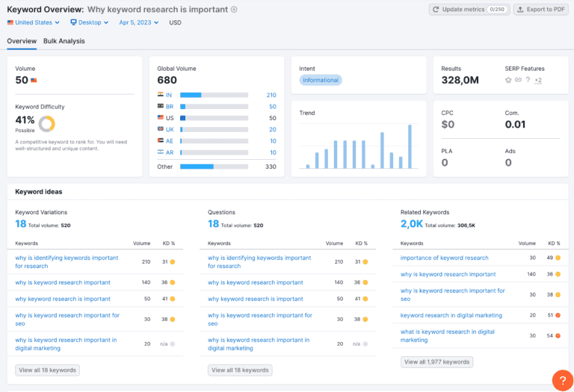
Task: Click the Keyword Difficulty donut chart
Action: coord(47,124)
